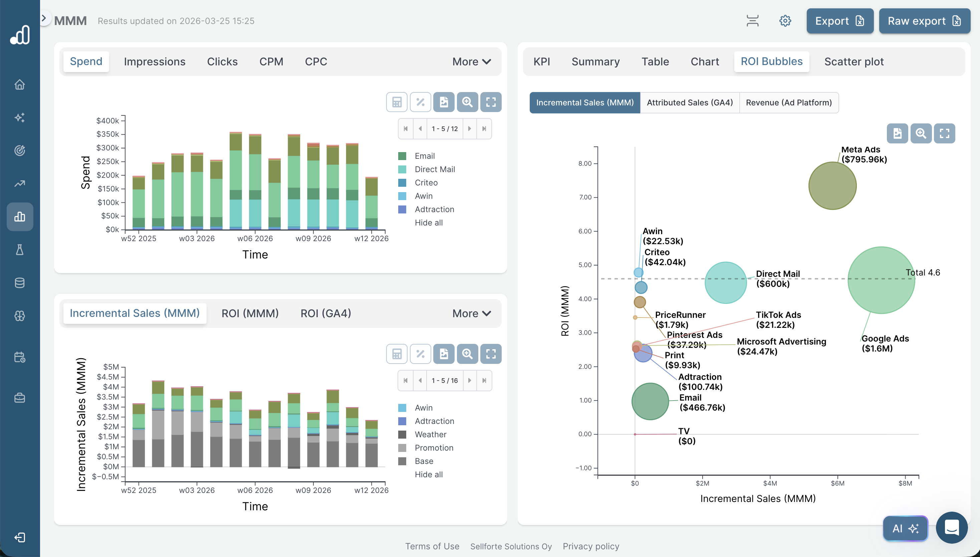
Task: Toggle Direct Mail series in Spend legend
Action: pos(435,169)
